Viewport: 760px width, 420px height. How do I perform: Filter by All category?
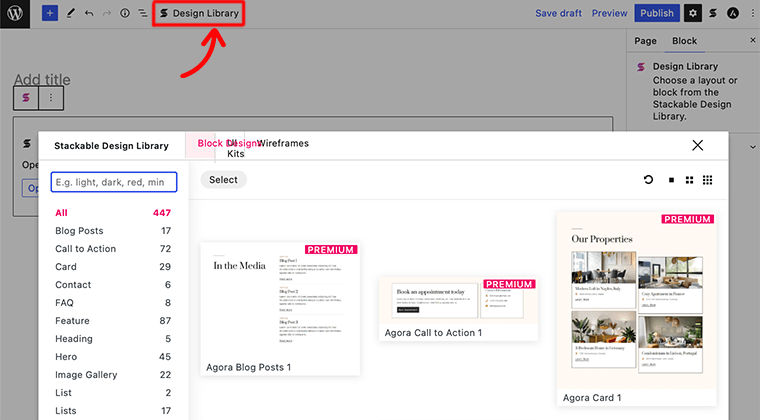coord(113,213)
